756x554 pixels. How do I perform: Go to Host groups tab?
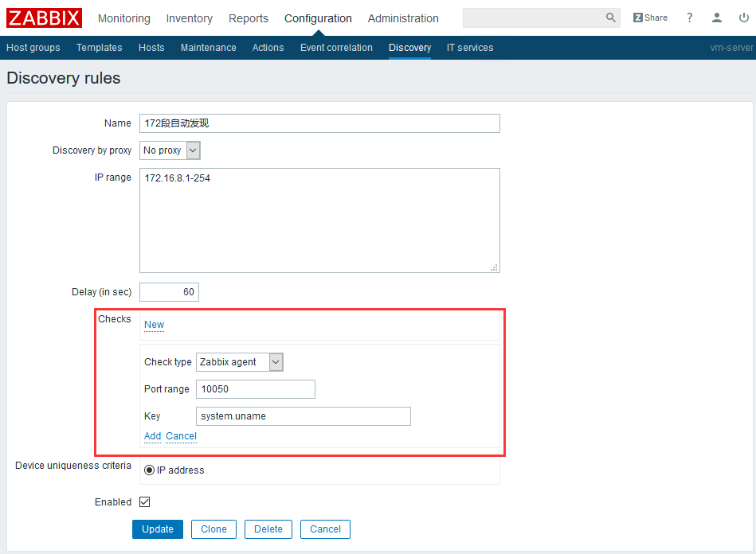[33, 48]
